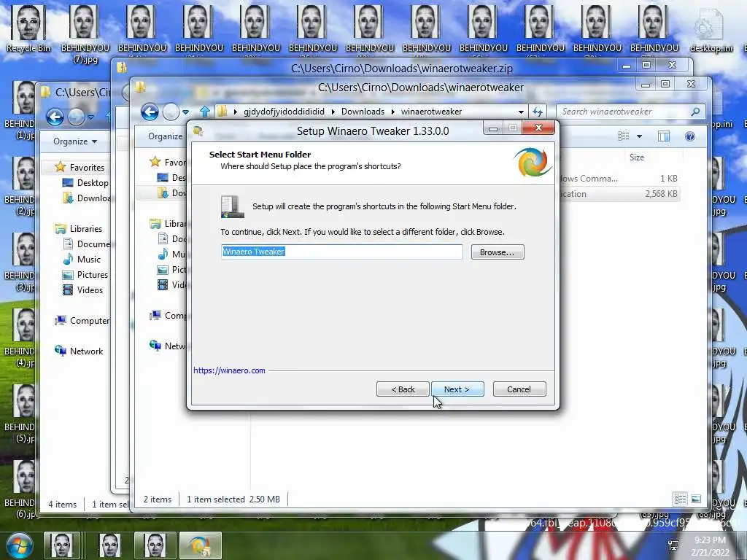
Task: Open recent pages dropdown in winaerotweaker window
Action: (186, 112)
